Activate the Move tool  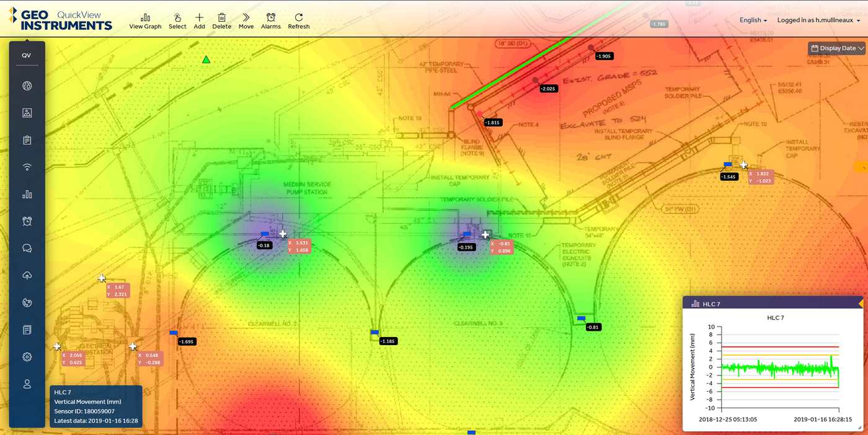pos(246,20)
